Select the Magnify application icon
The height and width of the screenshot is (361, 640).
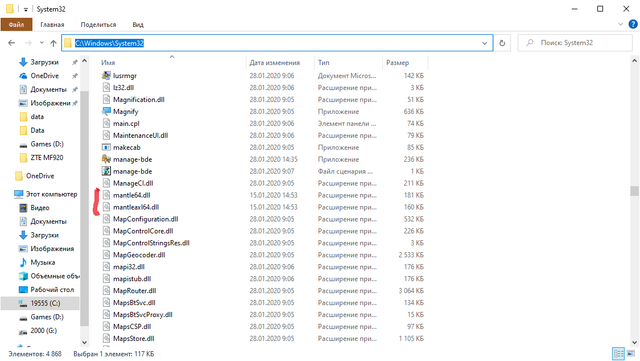pyautogui.click(x=106, y=111)
